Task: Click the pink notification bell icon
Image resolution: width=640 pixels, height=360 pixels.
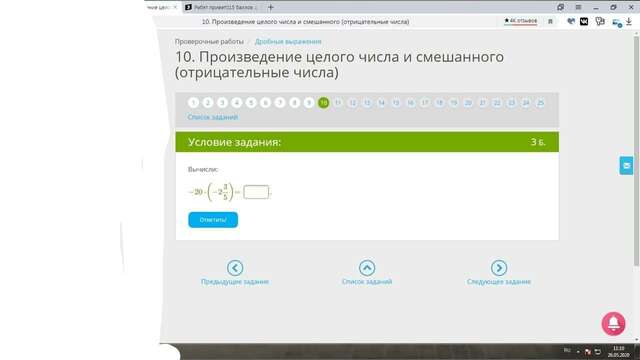Action: 613,324
